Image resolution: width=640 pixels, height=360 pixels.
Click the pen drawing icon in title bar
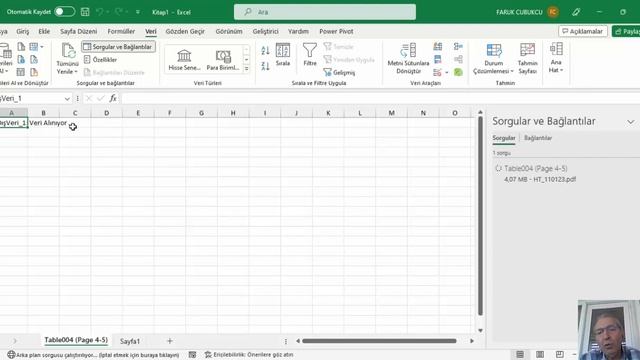[x=576, y=12]
